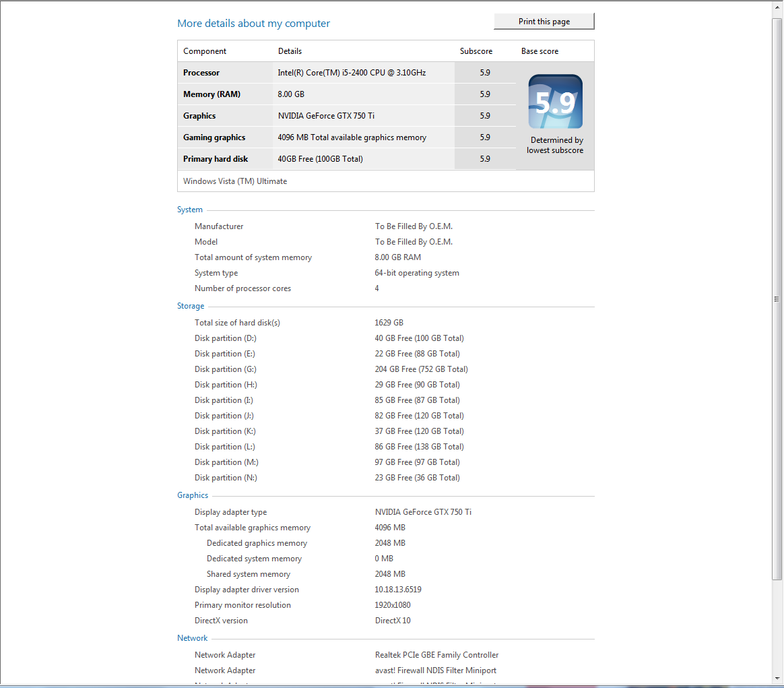The height and width of the screenshot is (688, 784).
Task: Click the scrollbar up arrow
Action: point(777,9)
